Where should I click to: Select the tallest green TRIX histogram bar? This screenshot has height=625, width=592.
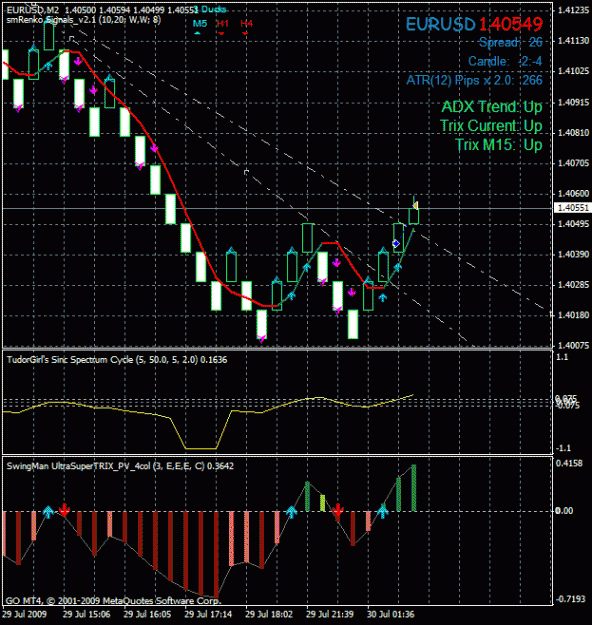(413, 488)
